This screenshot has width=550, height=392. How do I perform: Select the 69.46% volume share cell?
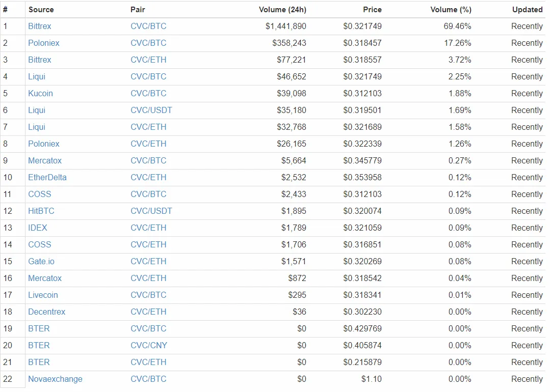[457, 26]
